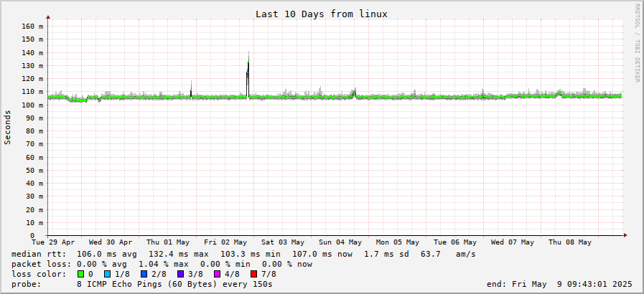Click the '120 m' y-axis label
Viewport: 644px width, 294px height.
click(x=32, y=79)
